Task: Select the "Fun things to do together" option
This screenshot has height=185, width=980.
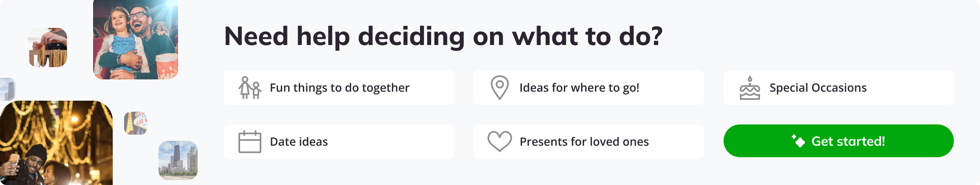Action: click(339, 88)
